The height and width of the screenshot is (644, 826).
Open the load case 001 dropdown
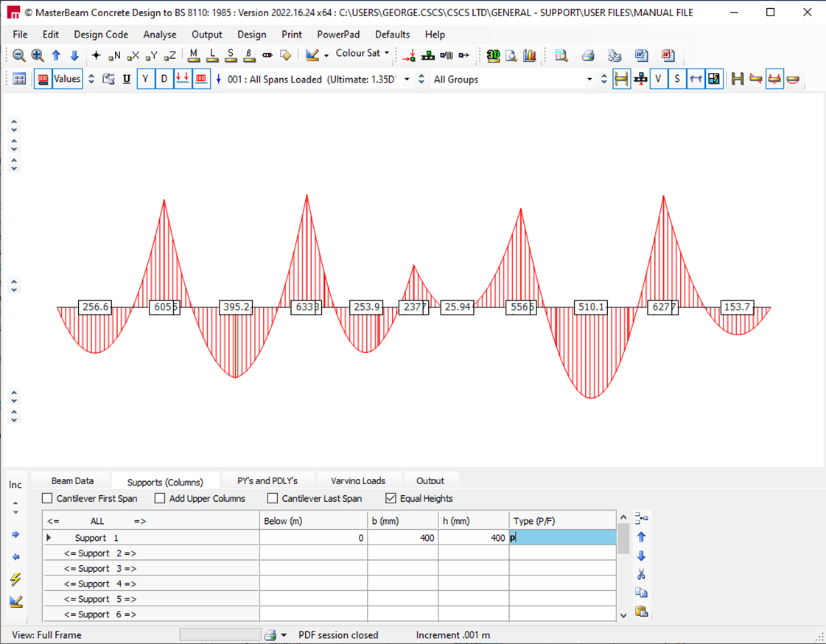point(407,80)
